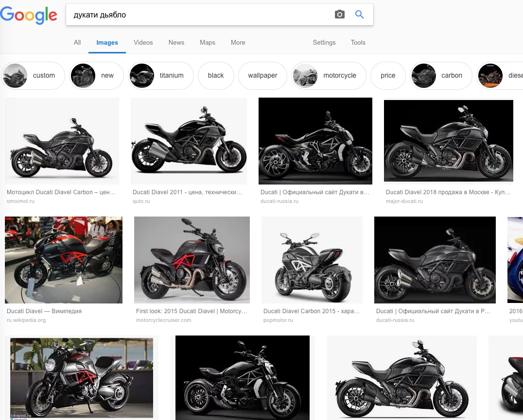
Task: Open the motorcyclecruiser.com First look link
Action: coord(192,311)
